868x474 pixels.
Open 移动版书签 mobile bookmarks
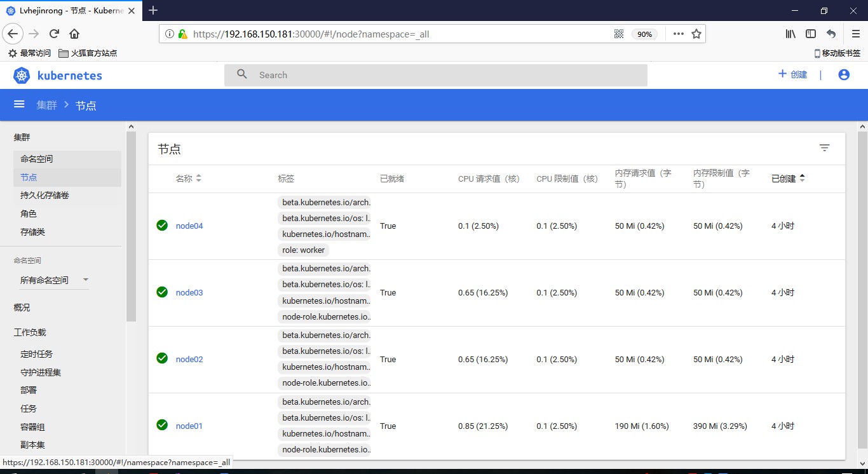(837, 53)
